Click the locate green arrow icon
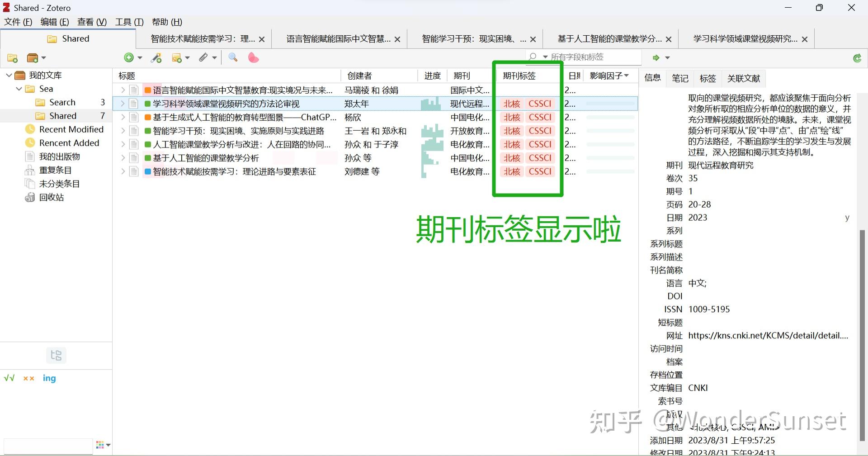Image resolution: width=868 pixels, height=456 pixels. point(656,57)
